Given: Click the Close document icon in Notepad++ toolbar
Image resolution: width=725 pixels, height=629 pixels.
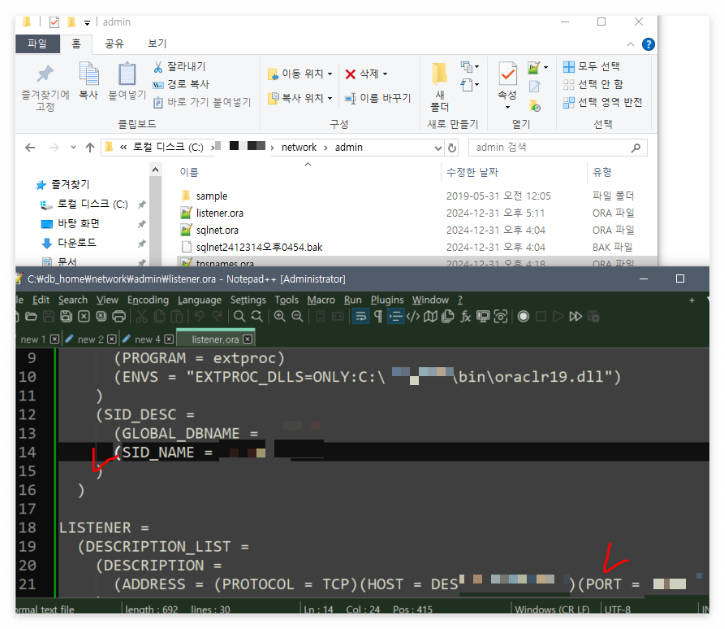Looking at the screenshot, I should point(84,316).
